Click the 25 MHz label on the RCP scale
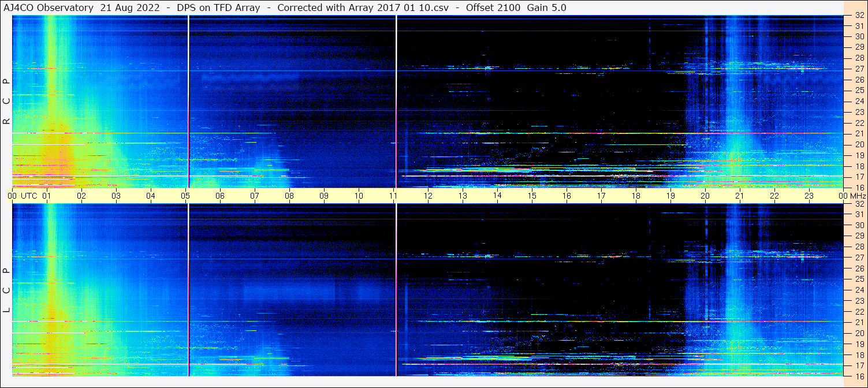The height and width of the screenshot is (388, 868). coord(859,90)
